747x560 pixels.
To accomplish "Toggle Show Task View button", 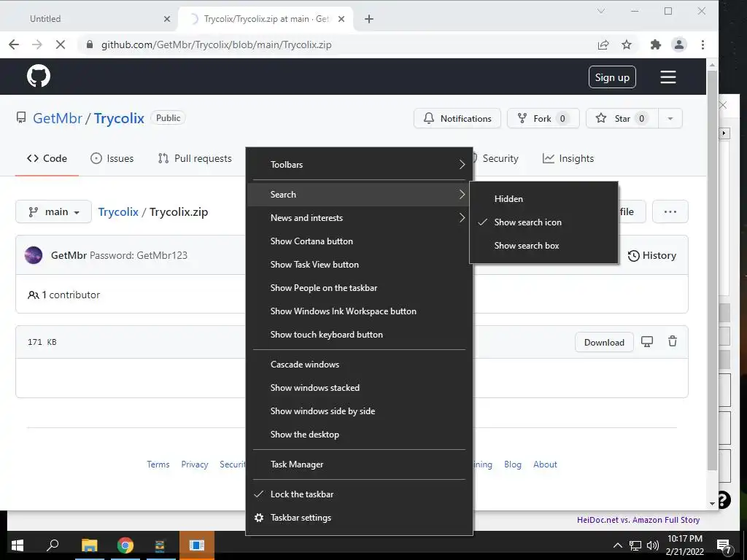I will tap(359, 265).
